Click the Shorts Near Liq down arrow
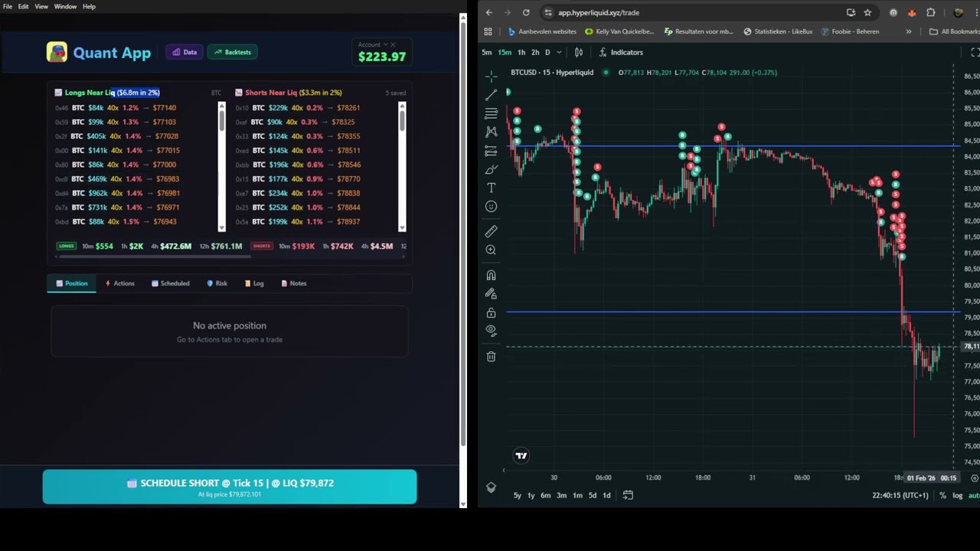 (402, 227)
